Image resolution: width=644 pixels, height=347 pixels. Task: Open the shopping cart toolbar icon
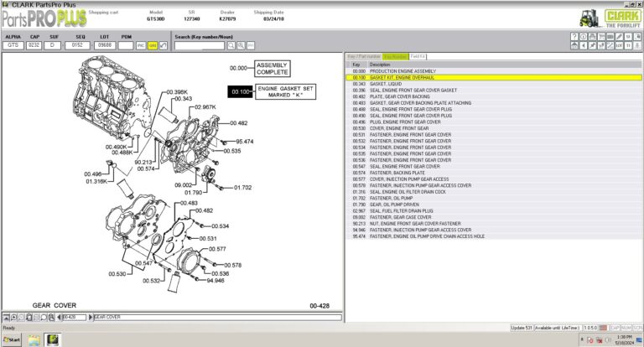click(601, 37)
